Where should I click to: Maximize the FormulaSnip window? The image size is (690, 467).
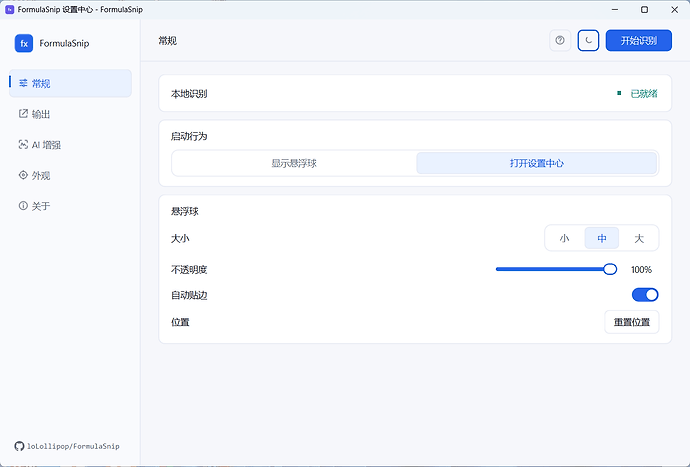coord(644,9)
